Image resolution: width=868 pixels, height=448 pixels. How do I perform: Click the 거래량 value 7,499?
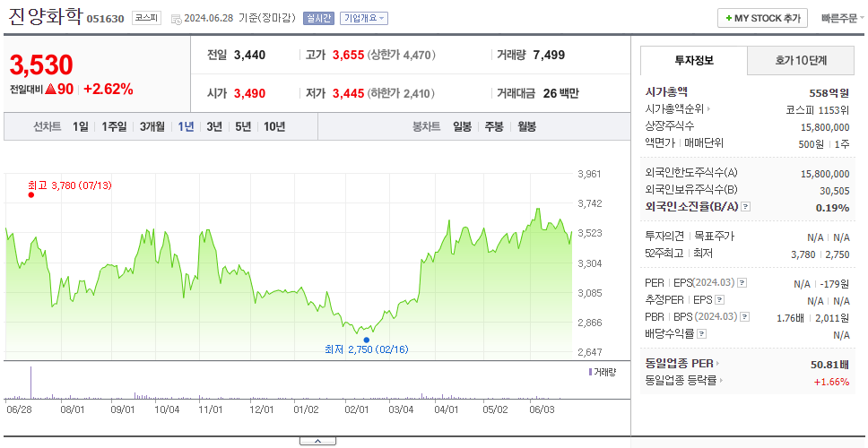[x=549, y=55]
